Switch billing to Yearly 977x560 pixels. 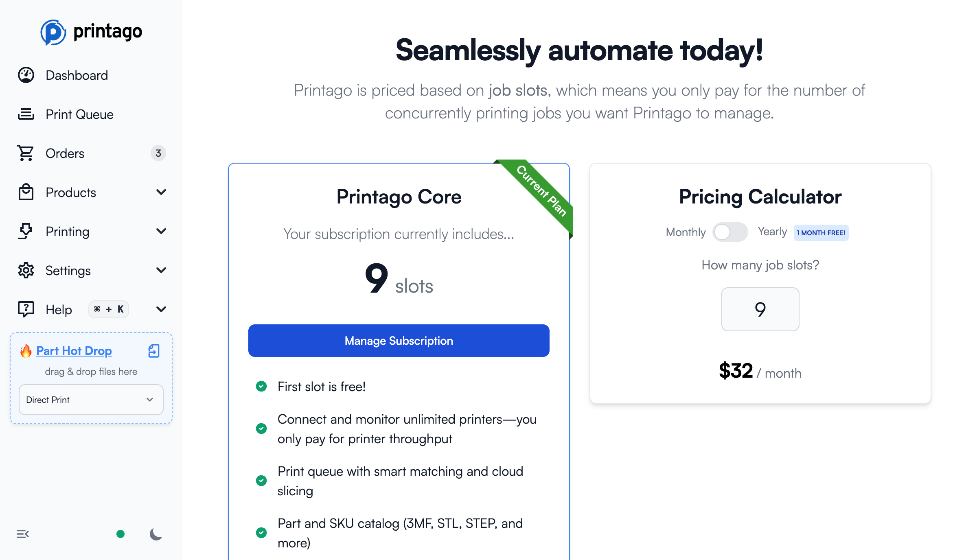tap(730, 232)
